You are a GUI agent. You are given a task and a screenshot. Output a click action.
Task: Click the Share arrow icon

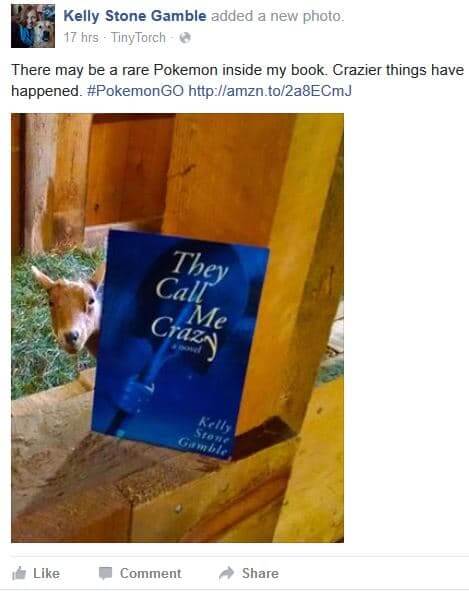click(x=227, y=573)
